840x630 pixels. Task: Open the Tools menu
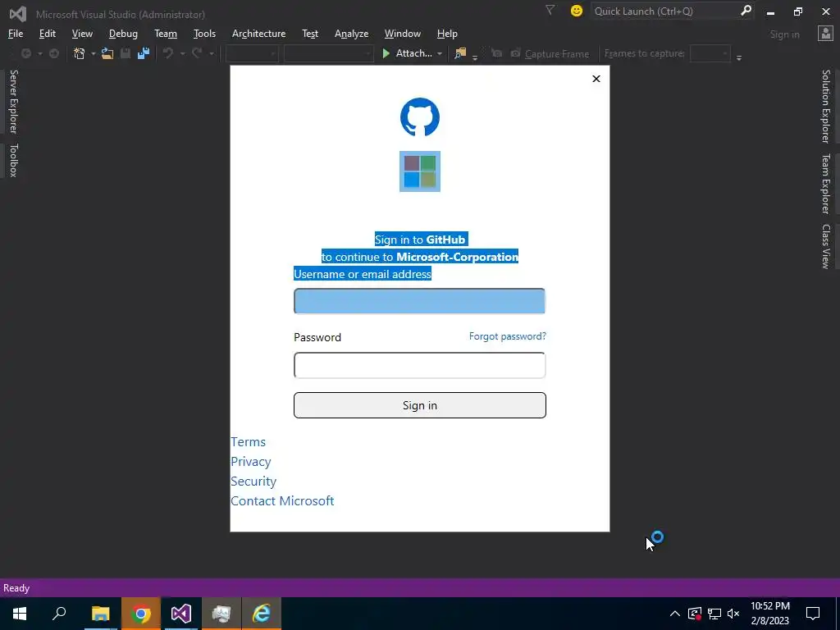click(204, 34)
